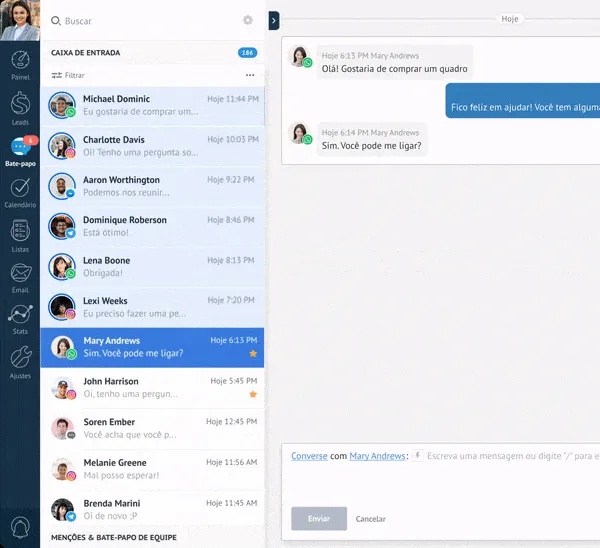
Task: Click the Caixa de Entrada header
Action: point(86,53)
